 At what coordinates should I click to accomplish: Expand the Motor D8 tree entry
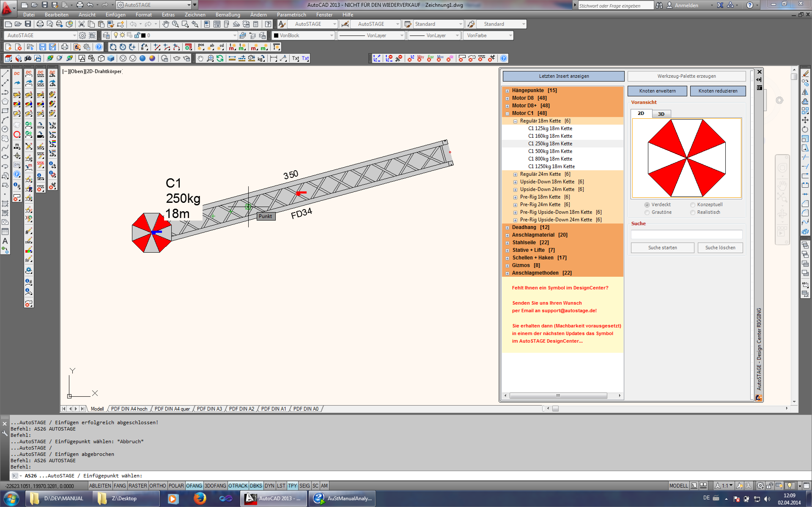(x=508, y=98)
